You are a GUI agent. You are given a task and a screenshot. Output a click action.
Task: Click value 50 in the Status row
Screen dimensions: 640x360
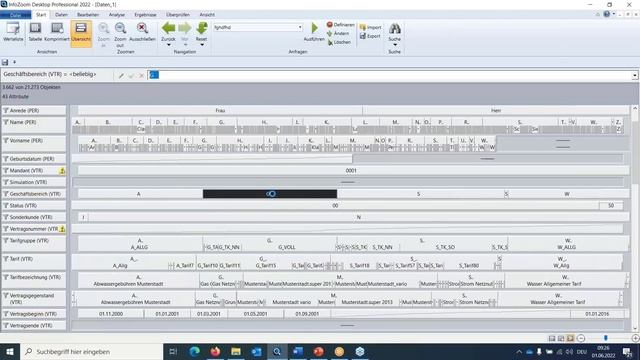pos(611,205)
